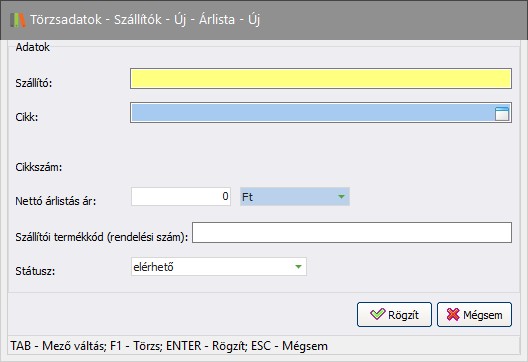Click the Státusz label text
The image size is (528, 362).
pos(35,271)
